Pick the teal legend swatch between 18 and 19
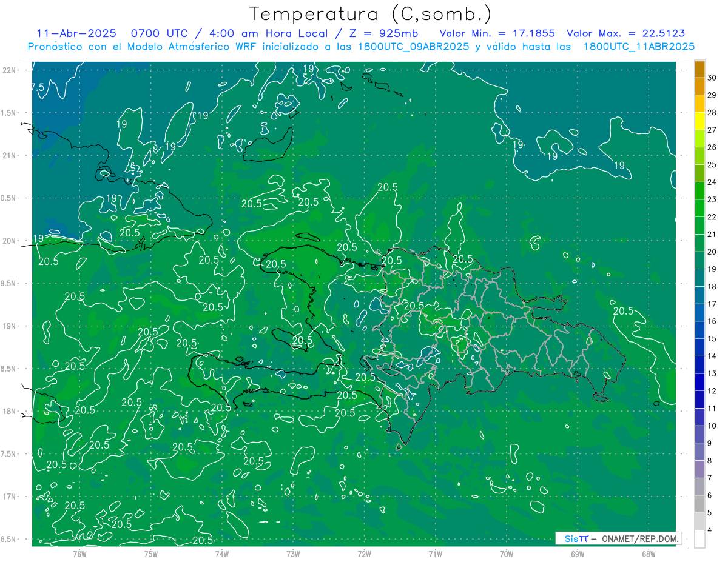The image size is (728, 562). [699, 278]
